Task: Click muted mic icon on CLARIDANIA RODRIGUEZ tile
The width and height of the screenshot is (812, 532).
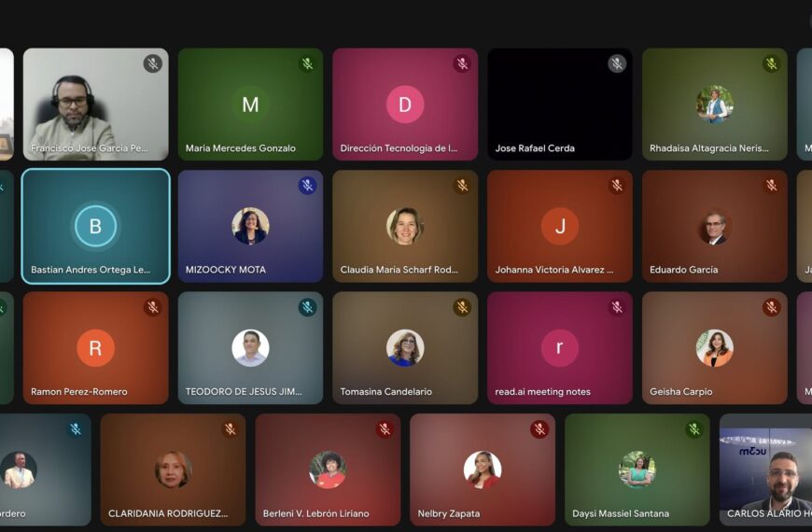Action: click(230, 429)
